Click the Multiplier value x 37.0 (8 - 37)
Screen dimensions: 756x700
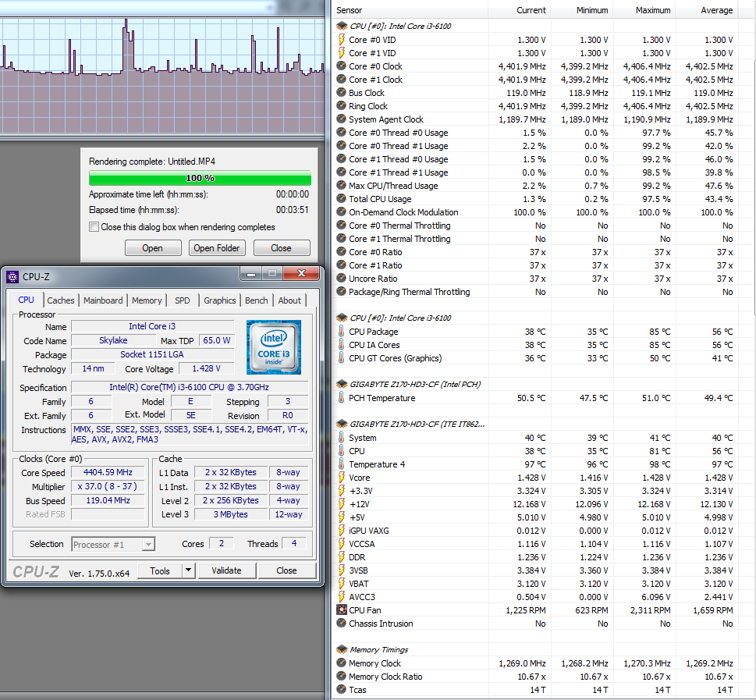(x=108, y=486)
